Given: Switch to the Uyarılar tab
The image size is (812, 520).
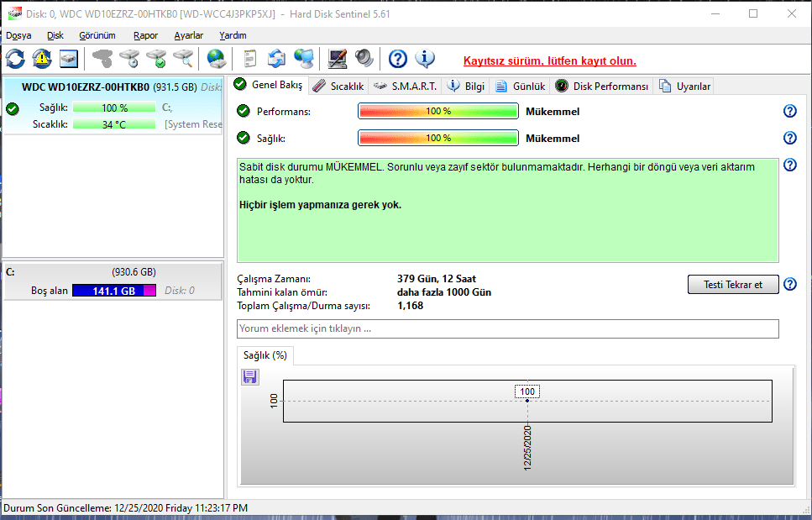Looking at the screenshot, I should click(684, 86).
